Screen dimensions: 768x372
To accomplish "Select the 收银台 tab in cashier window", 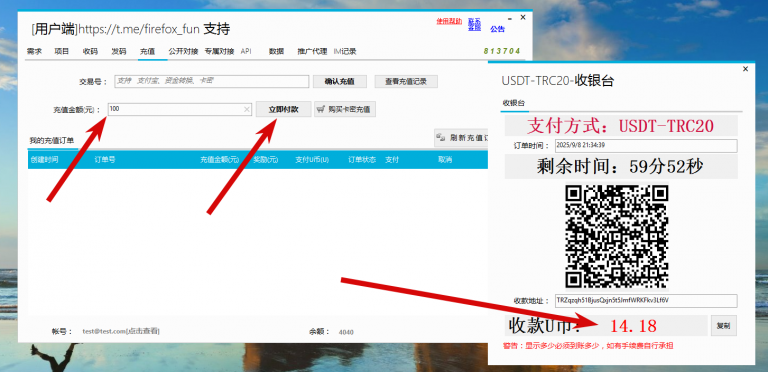I will coord(514,103).
